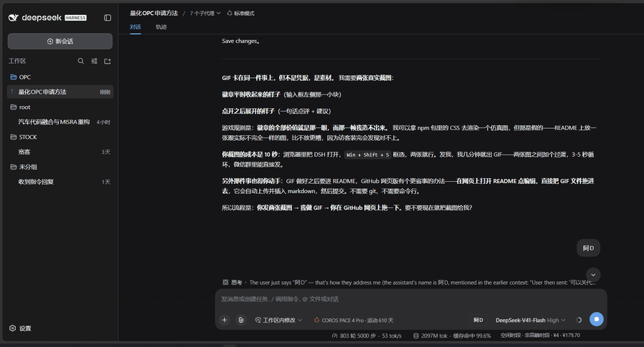Add a new workspace folder icon
The height and width of the screenshot is (347, 644).
107,61
